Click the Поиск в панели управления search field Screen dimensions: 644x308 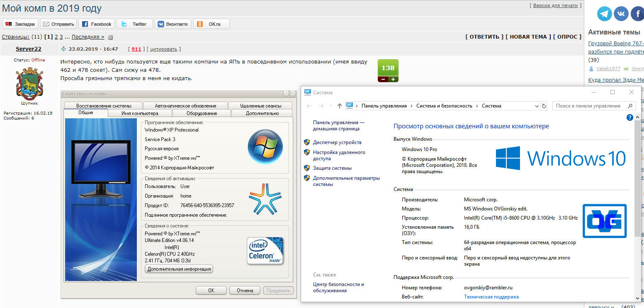(594, 106)
